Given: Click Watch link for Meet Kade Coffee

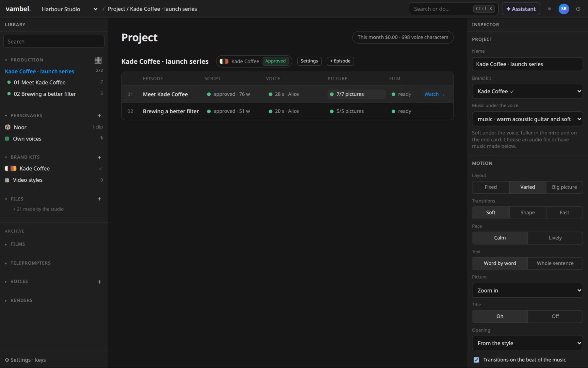Looking at the screenshot, I should pyautogui.click(x=434, y=94).
